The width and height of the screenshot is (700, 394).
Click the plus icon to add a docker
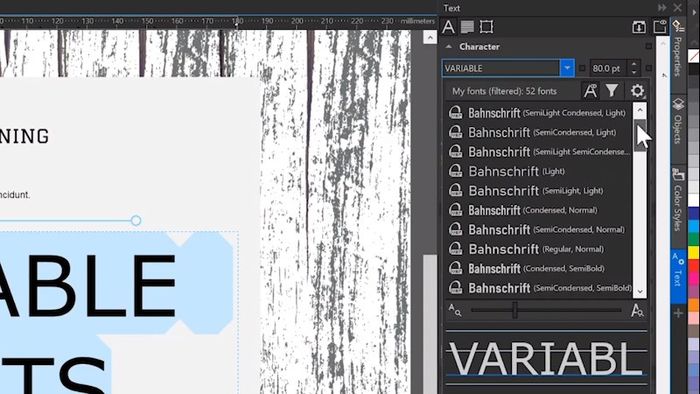(x=678, y=313)
